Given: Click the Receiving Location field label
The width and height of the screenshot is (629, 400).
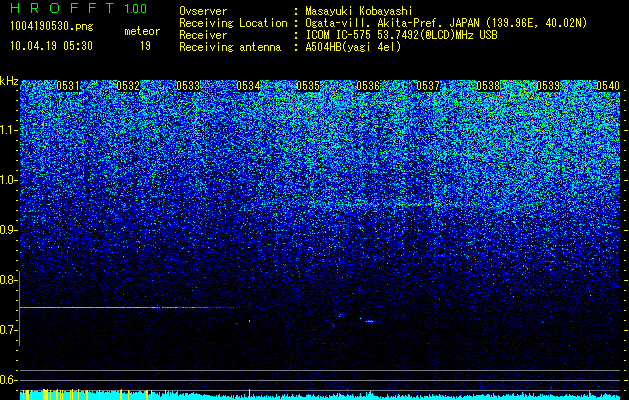Looking at the screenshot, I should (x=233, y=23).
